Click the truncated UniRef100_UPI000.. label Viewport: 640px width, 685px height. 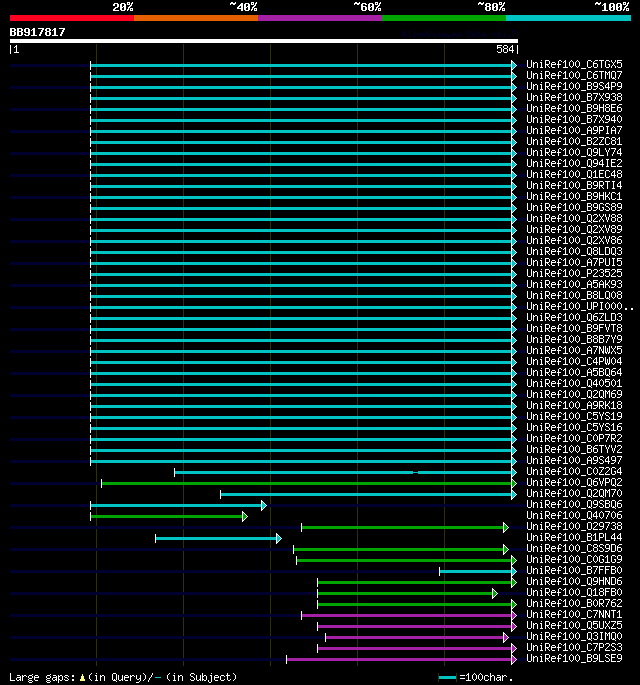coord(580,306)
